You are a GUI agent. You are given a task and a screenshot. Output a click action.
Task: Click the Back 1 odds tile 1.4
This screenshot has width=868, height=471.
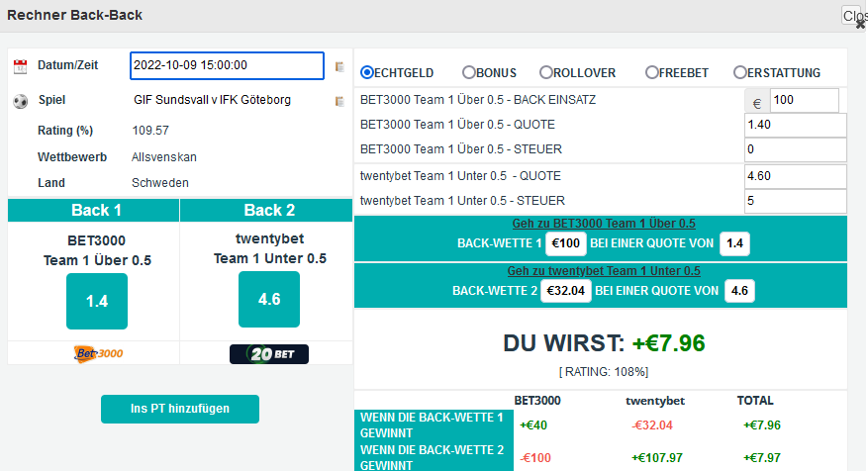(x=97, y=302)
